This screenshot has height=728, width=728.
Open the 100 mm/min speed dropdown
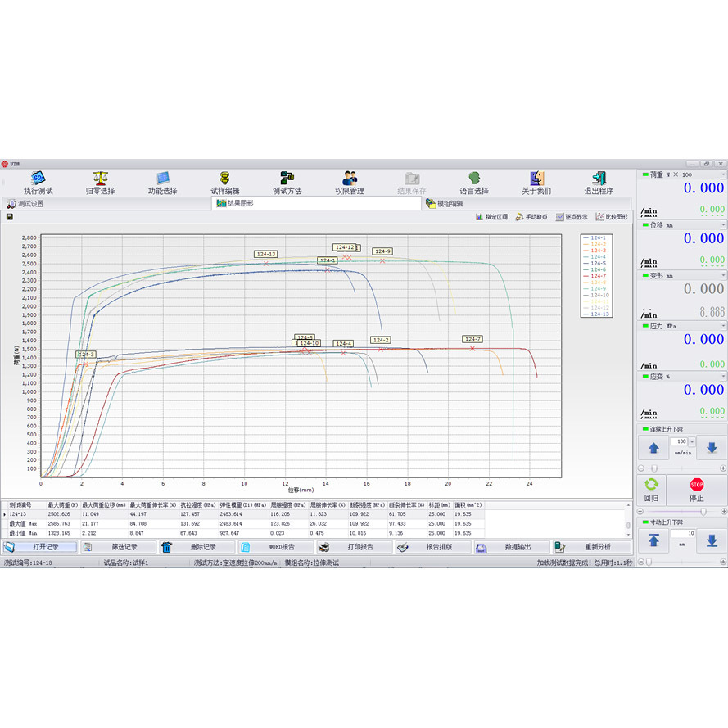click(x=692, y=441)
